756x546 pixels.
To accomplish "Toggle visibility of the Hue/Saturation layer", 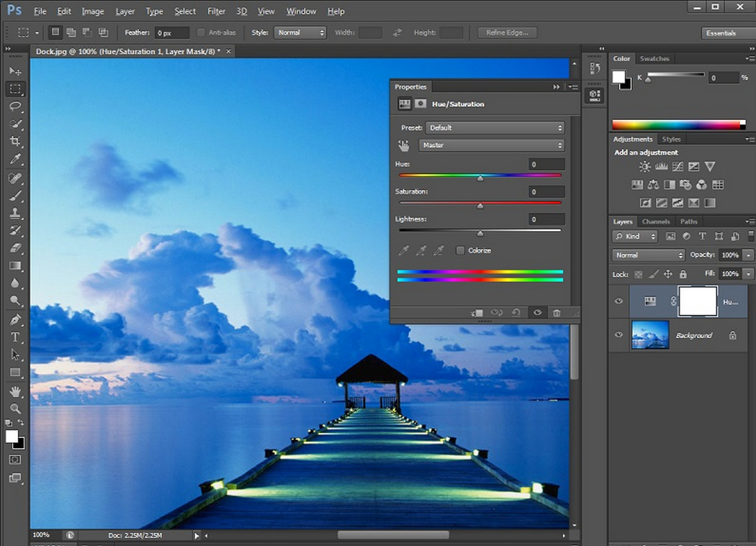I will point(618,301).
